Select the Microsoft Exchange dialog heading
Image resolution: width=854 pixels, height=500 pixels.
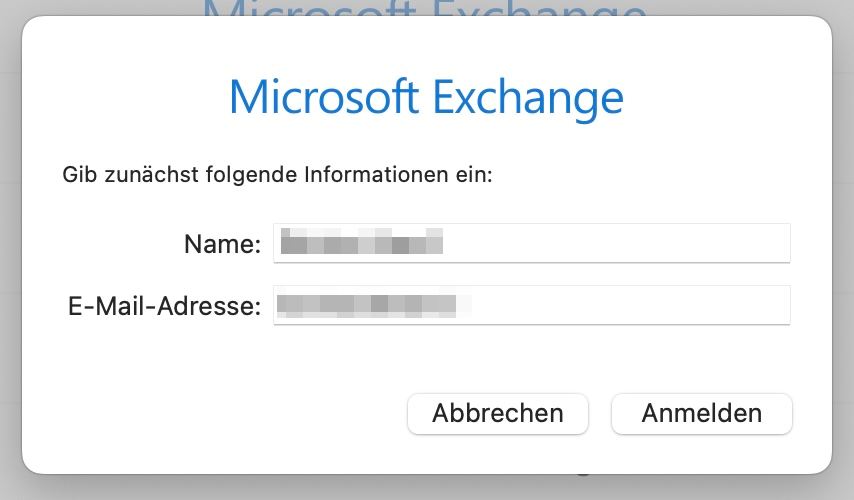click(x=426, y=99)
